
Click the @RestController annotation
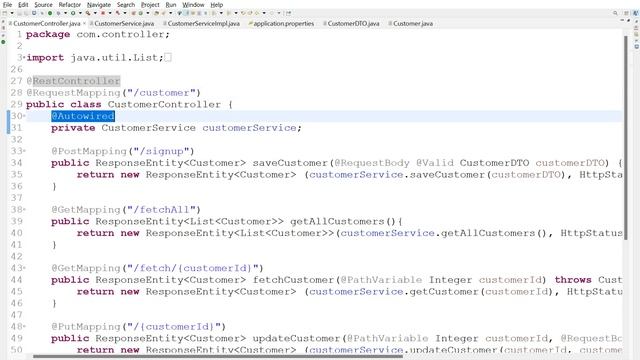[x=73, y=81]
